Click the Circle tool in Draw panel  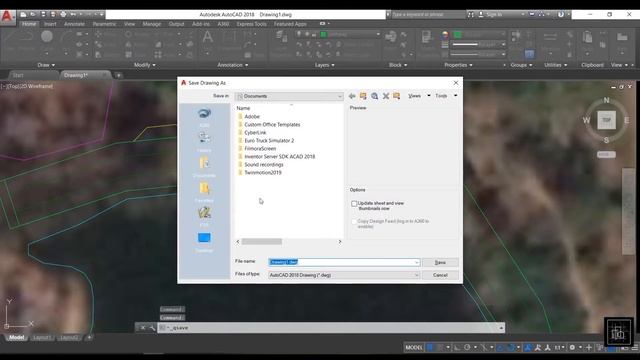point(47,37)
